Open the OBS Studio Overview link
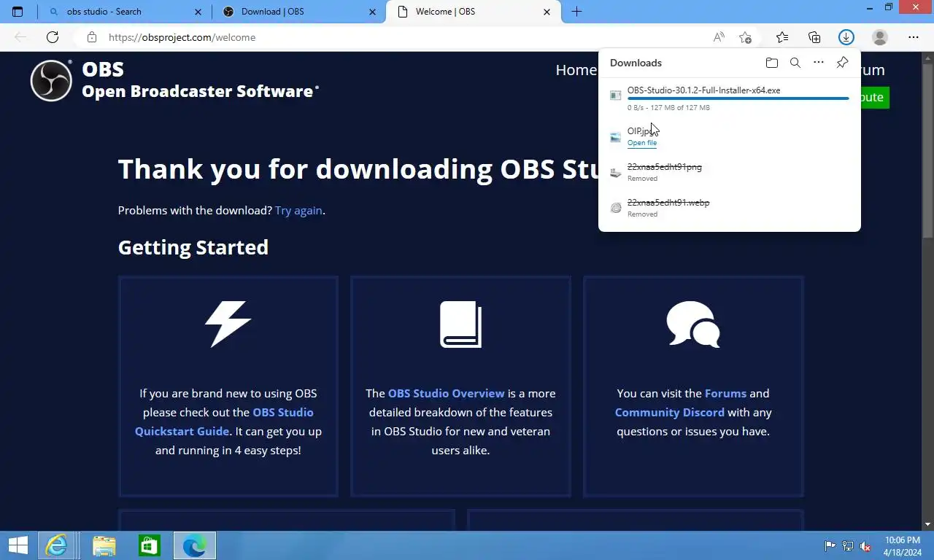This screenshot has height=560, width=934. click(446, 393)
